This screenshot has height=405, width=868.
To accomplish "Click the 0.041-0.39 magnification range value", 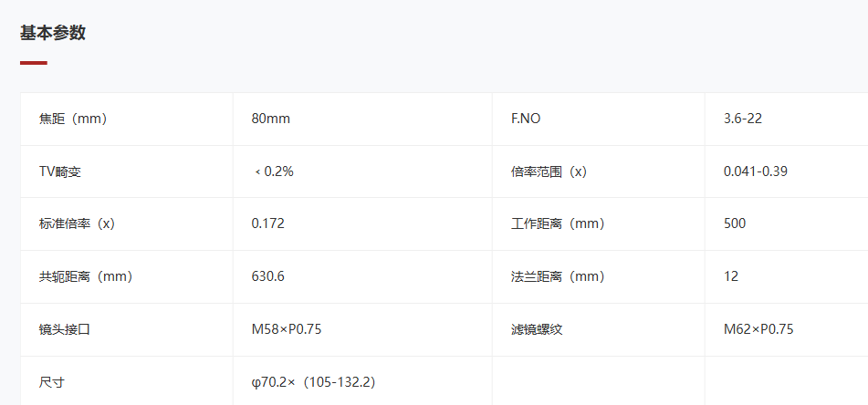I will coord(756,172).
